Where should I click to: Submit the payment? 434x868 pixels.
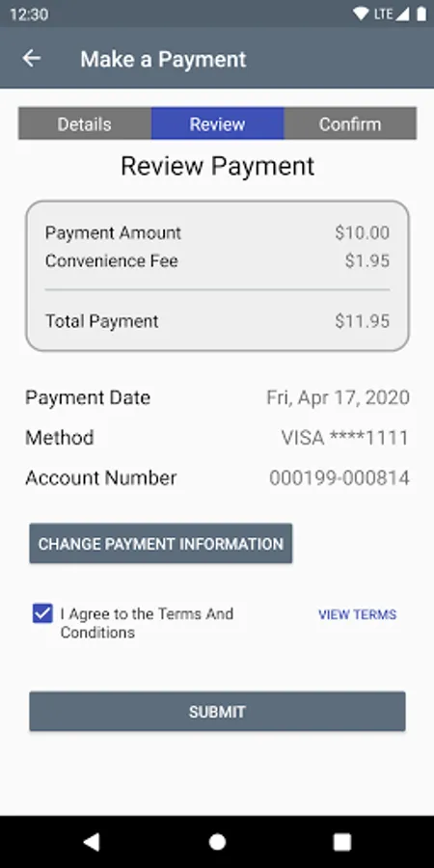pyautogui.click(x=217, y=712)
